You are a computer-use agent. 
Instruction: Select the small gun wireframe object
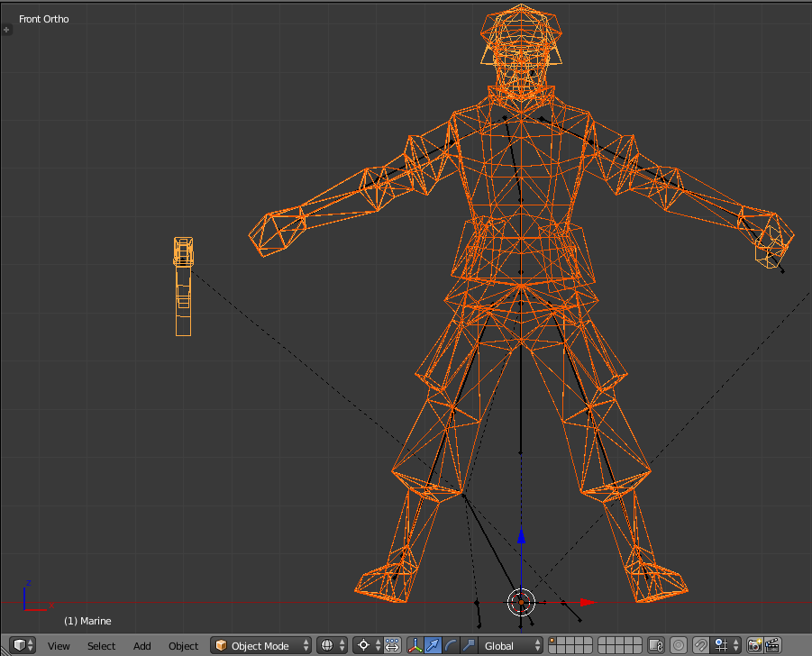183,287
